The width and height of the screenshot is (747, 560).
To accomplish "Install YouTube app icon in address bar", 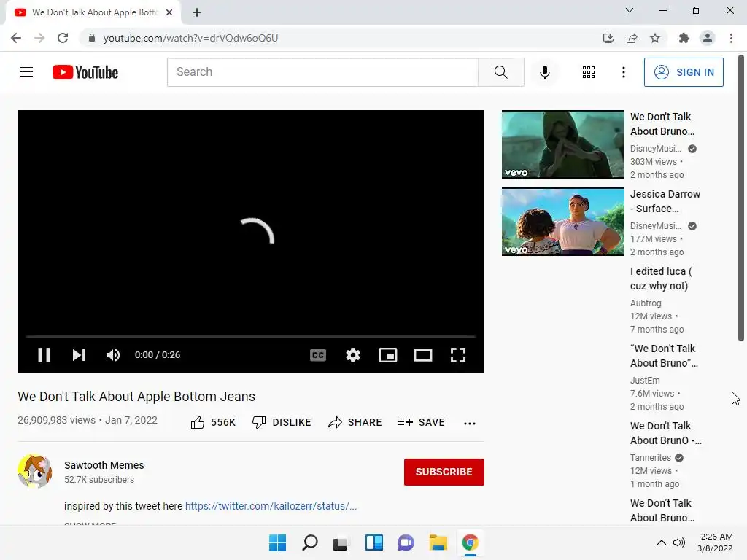I will click(608, 38).
